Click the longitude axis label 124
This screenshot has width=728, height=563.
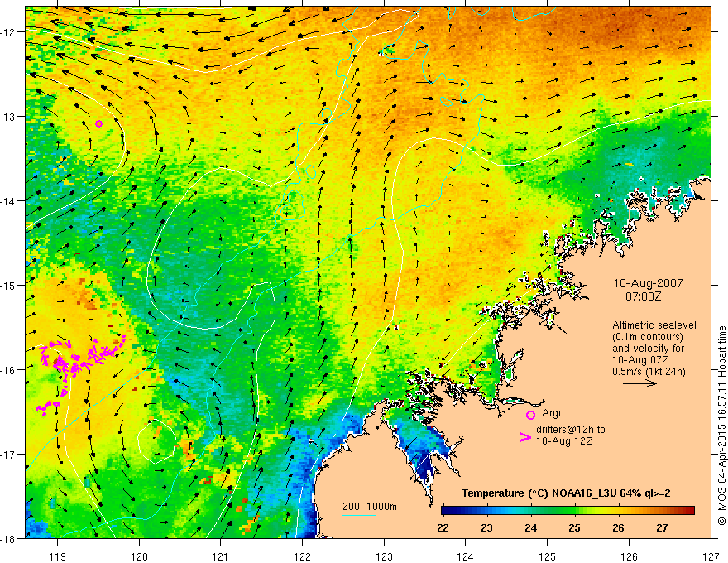466,556
